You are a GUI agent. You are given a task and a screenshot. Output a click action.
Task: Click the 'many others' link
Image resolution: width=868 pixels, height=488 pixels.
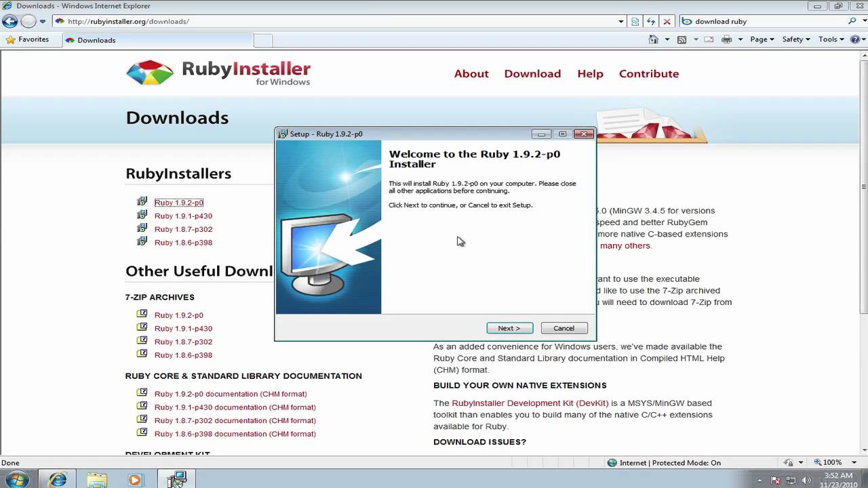pos(625,245)
